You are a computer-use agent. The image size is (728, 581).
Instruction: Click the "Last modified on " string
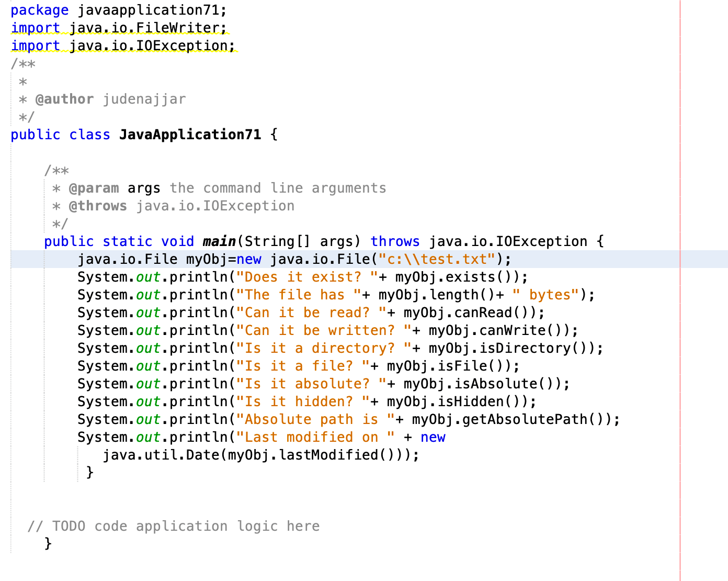click(x=315, y=438)
